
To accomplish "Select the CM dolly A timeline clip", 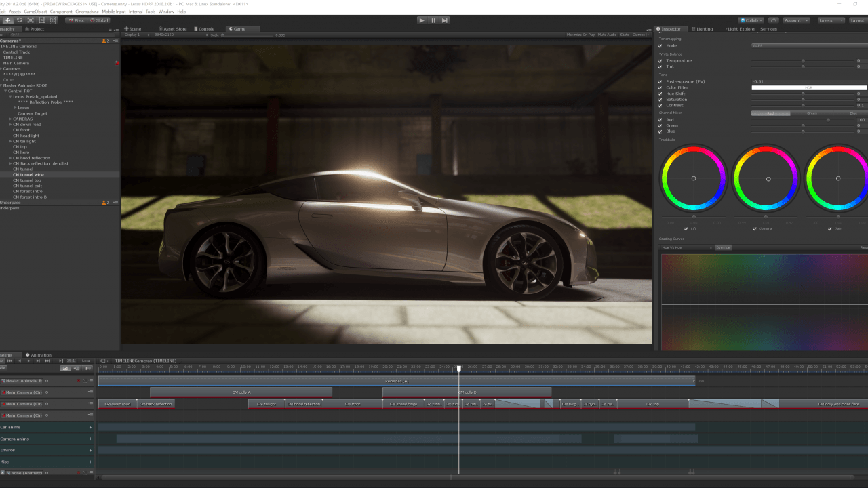I will click(x=241, y=392).
